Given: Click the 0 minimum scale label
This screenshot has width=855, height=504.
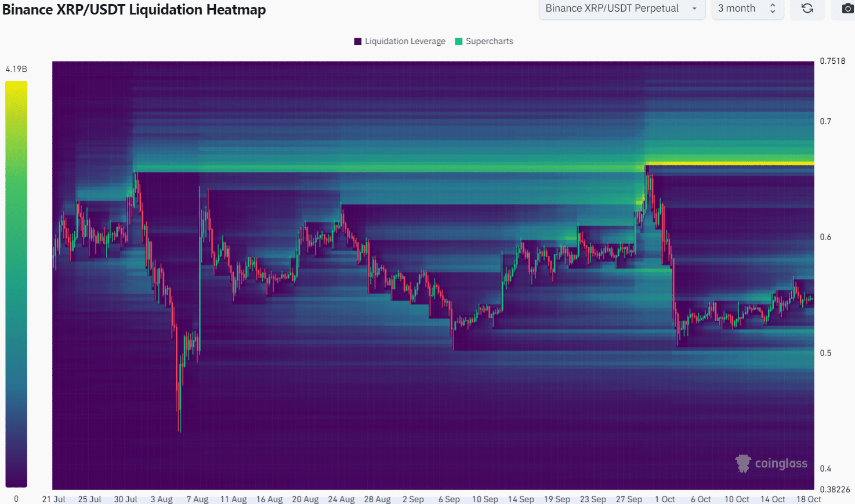Looking at the screenshot, I should [16, 498].
